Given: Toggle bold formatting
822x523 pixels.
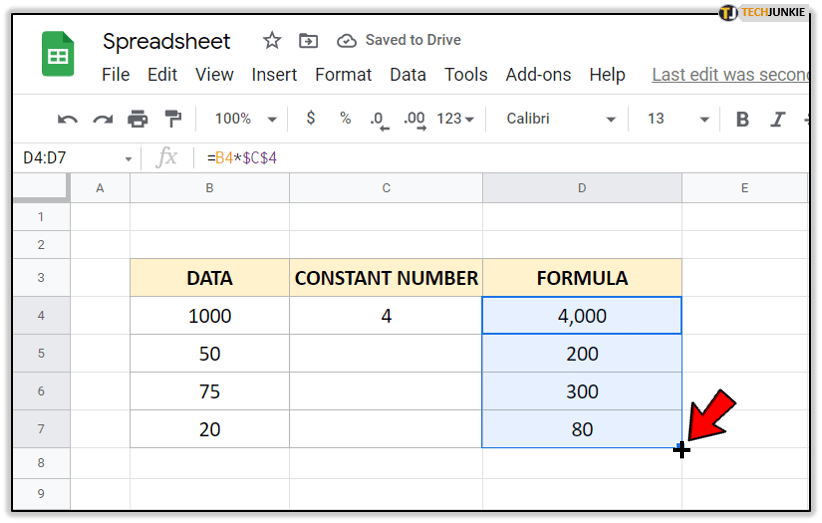Looking at the screenshot, I should pyautogui.click(x=742, y=119).
